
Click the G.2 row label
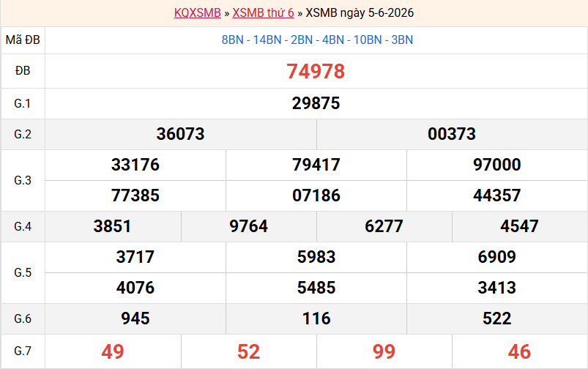click(23, 134)
